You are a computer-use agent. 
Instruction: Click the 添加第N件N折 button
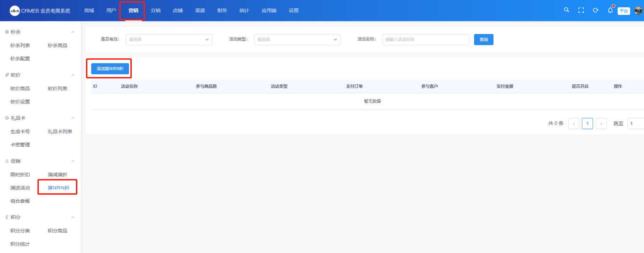pyautogui.click(x=110, y=69)
